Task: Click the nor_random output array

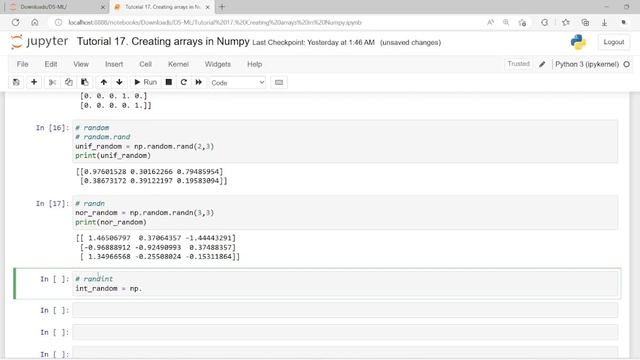Action: tap(158, 247)
